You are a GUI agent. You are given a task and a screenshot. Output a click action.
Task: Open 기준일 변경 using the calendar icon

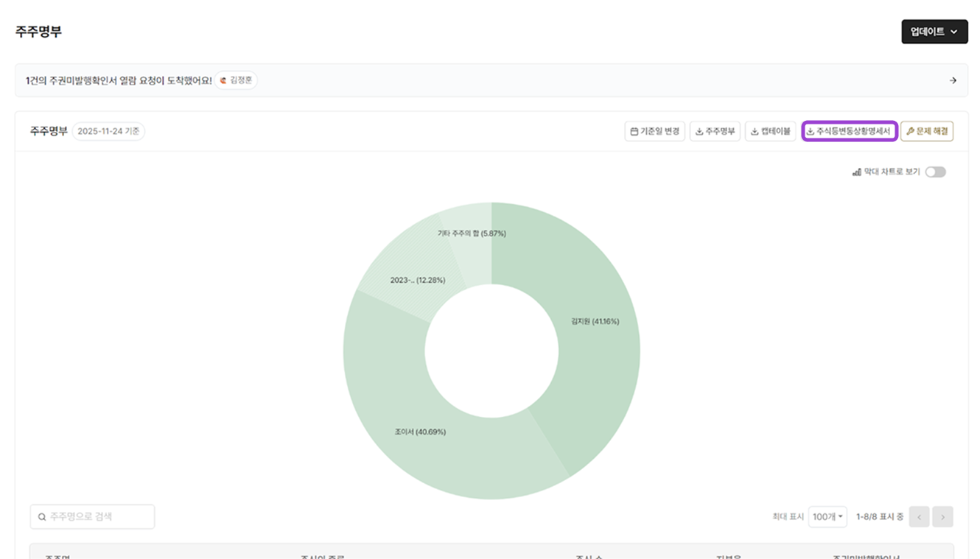(x=634, y=131)
